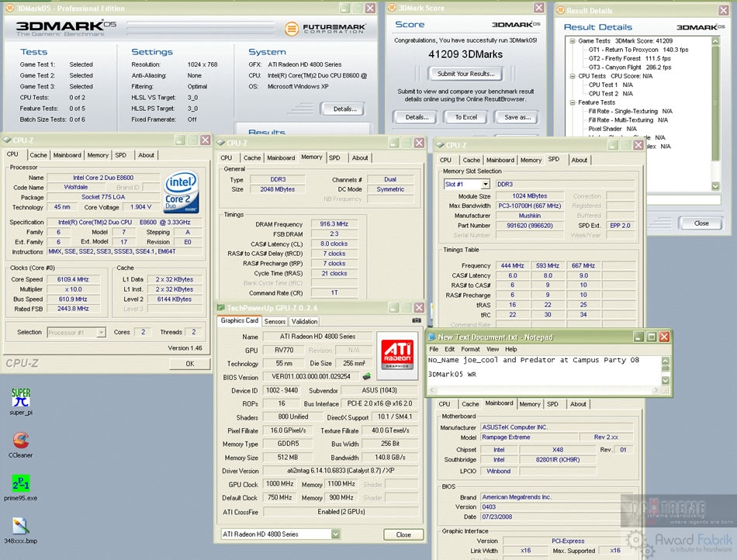
Task: Switch to the Validation tab in GPU-Z
Action: (x=304, y=321)
